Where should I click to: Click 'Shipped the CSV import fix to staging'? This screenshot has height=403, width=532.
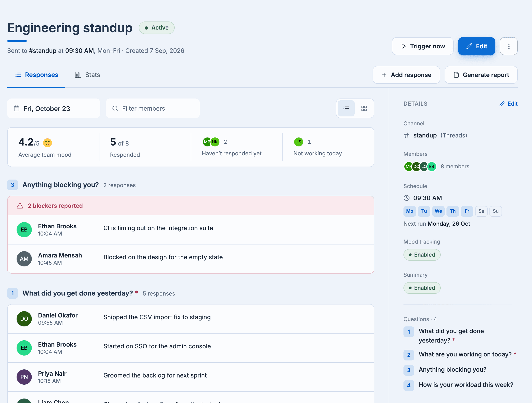pyautogui.click(x=157, y=317)
